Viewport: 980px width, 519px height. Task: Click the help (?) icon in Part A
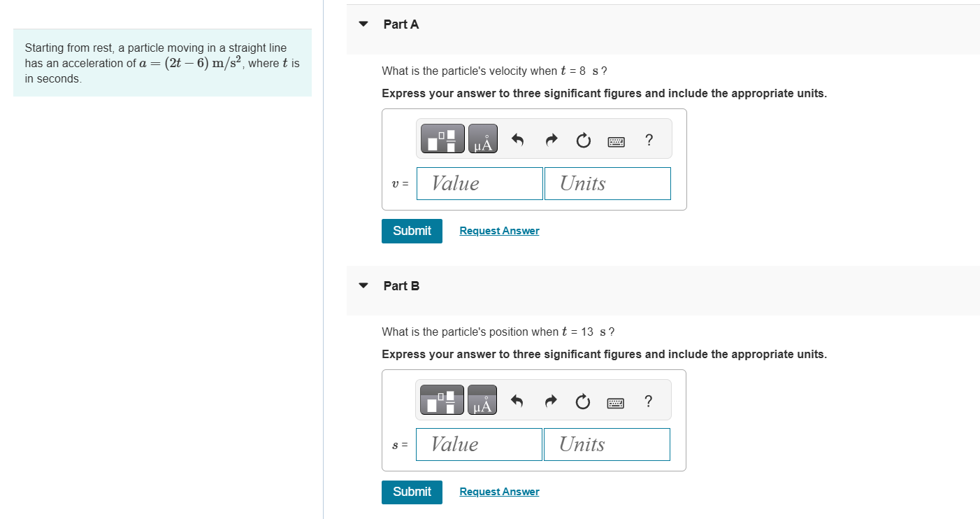coord(649,139)
